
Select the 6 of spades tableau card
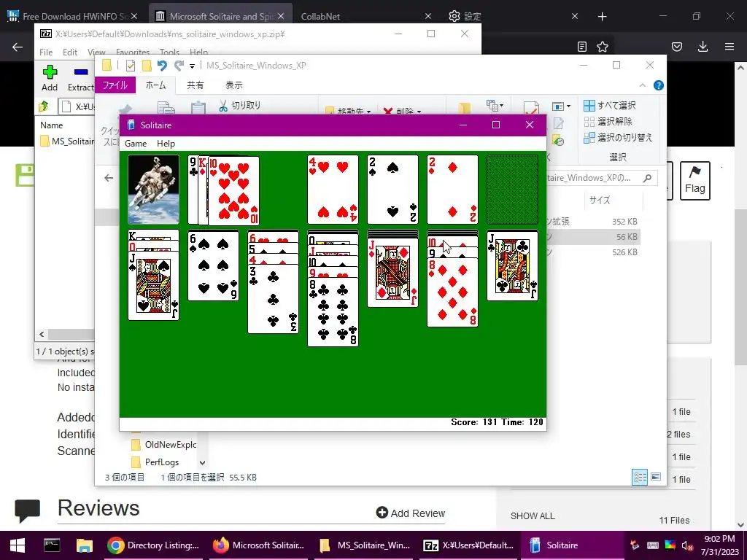[214, 265]
